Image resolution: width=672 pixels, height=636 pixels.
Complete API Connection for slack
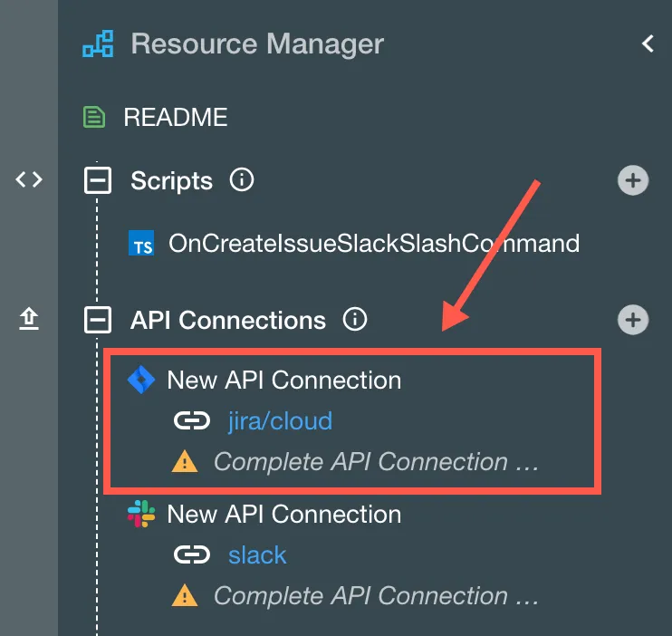[376, 596]
